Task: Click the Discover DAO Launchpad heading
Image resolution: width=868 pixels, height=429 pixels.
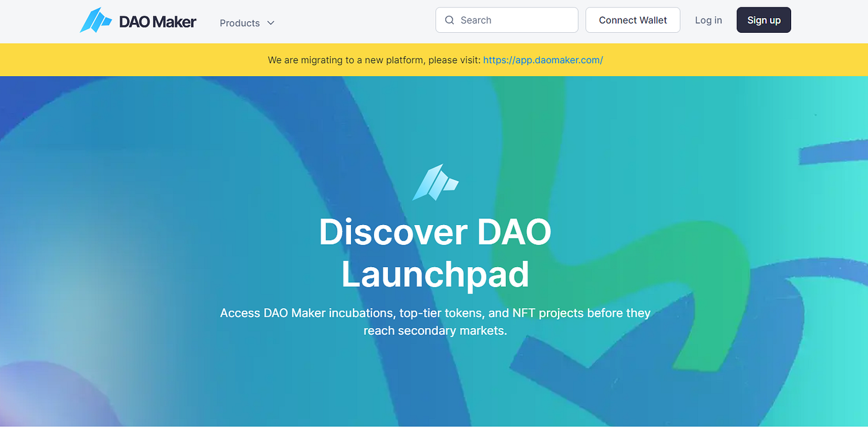Action: point(435,252)
